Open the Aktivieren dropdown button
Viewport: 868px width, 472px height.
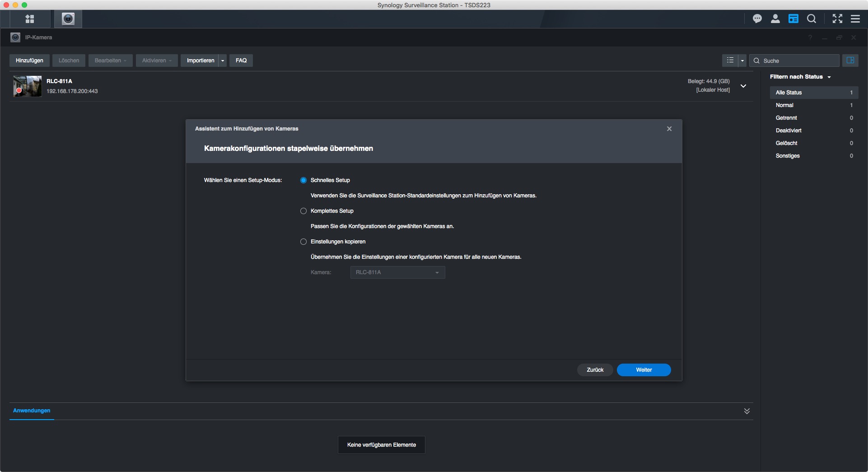point(157,61)
